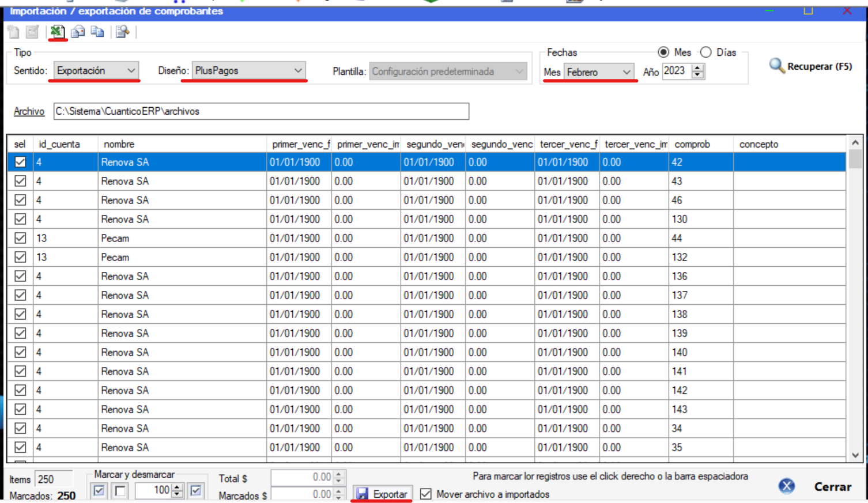Image resolution: width=868 pixels, height=503 pixels.
Task: Uncheck the first row checkbox for comprob 42
Action: click(x=20, y=162)
